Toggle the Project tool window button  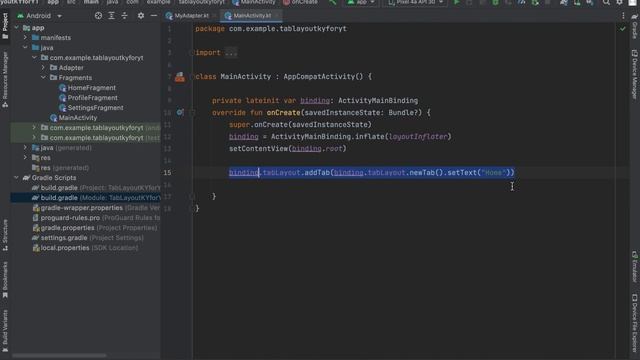pyautogui.click(x=5, y=27)
